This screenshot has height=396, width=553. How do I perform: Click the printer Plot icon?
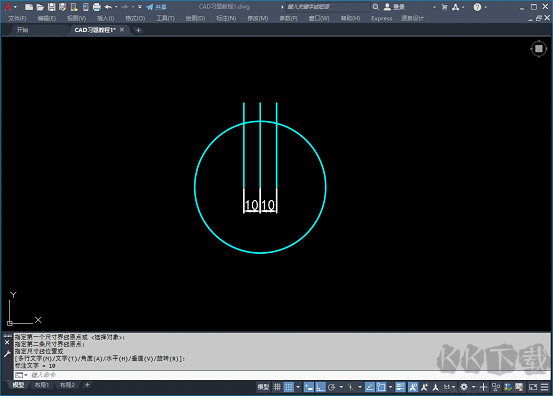97,7
